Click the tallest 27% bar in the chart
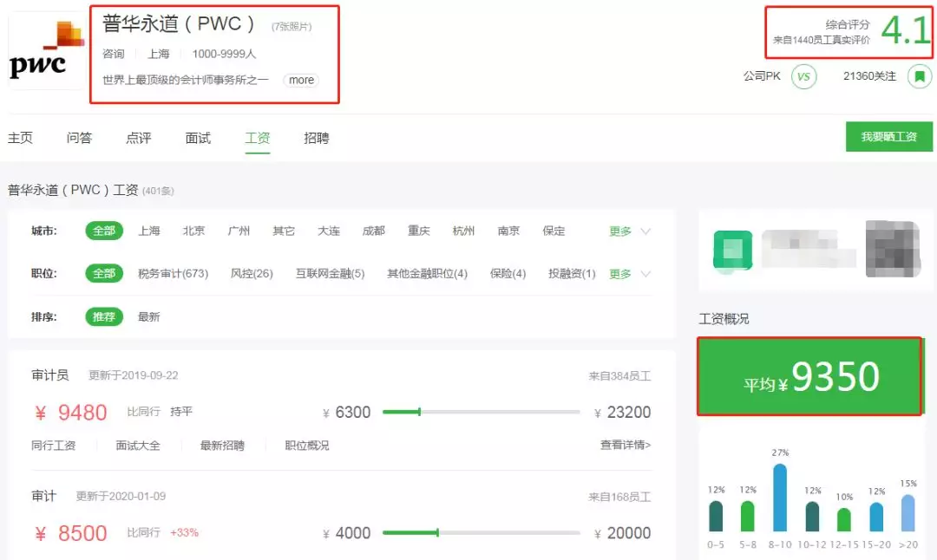The height and width of the screenshot is (560, 937). [779, 498]
